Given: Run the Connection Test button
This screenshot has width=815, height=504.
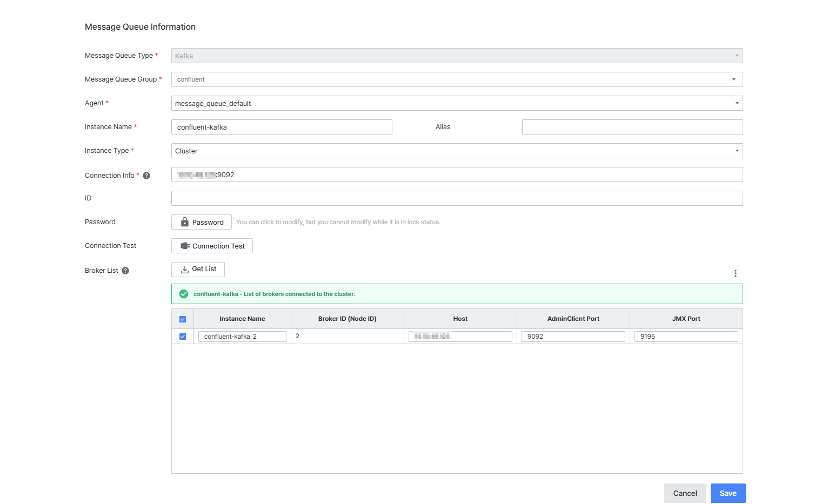Looking at the screenshot, I should [212, 246].
